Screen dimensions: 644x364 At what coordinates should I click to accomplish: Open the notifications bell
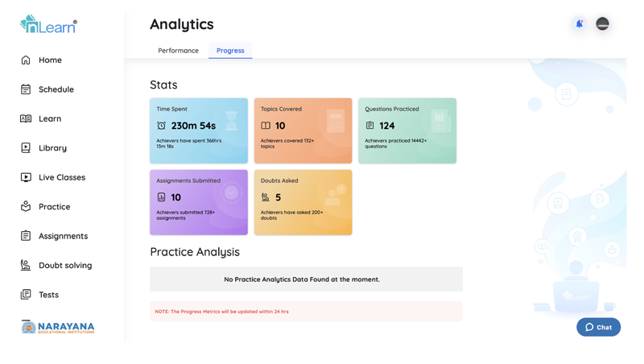tap(579, 24)
